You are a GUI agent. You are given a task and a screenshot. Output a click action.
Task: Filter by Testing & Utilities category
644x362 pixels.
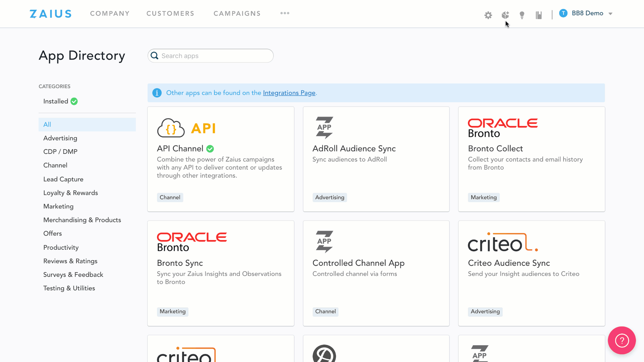point(69,288)
